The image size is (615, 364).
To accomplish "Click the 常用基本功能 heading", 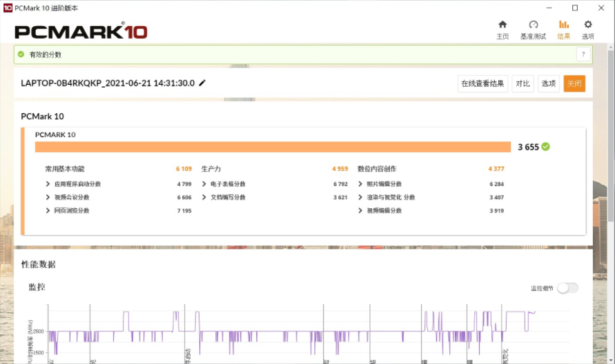I will pyautogui.click(x=65, y=169).
